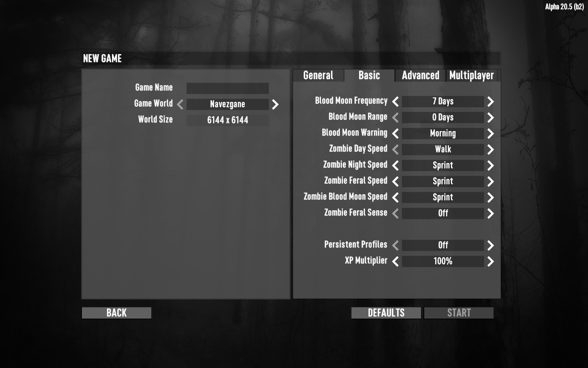Click the Walk day speed value

(443, 150)
